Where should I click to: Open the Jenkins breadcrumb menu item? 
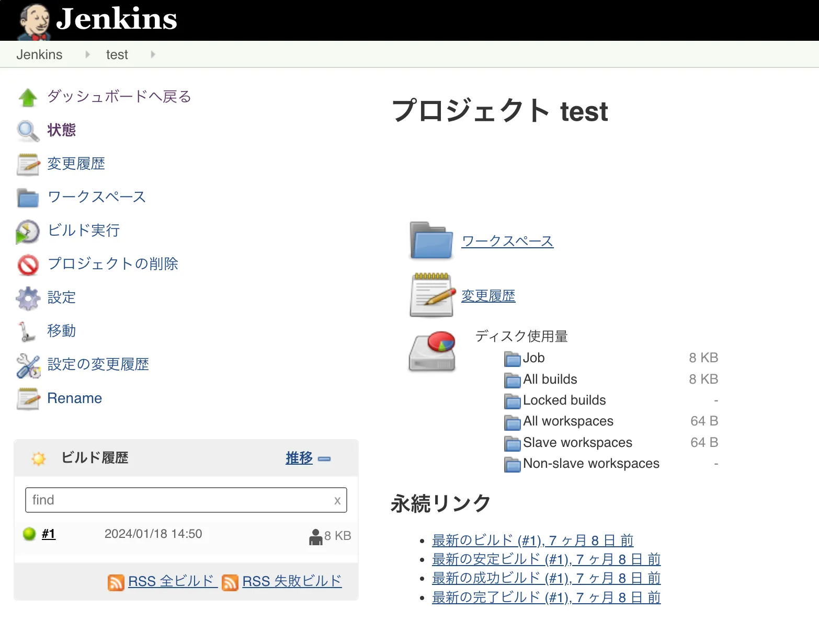coord(39,54)
